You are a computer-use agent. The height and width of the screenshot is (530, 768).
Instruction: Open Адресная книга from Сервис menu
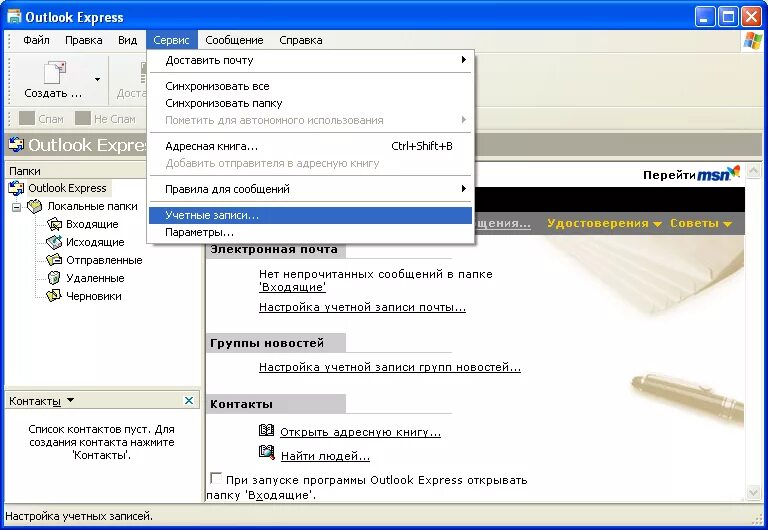point(311,146)
